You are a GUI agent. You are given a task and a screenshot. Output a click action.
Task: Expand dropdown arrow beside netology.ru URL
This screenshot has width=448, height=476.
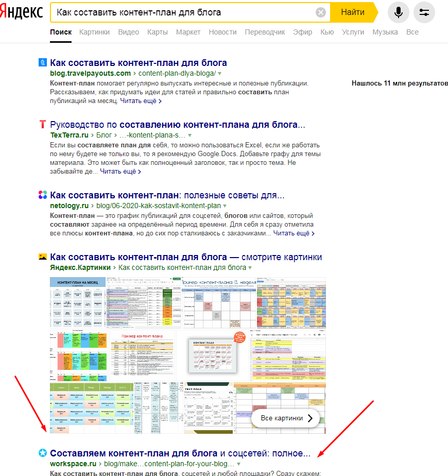pyautogui.click(x=225, y=206)
